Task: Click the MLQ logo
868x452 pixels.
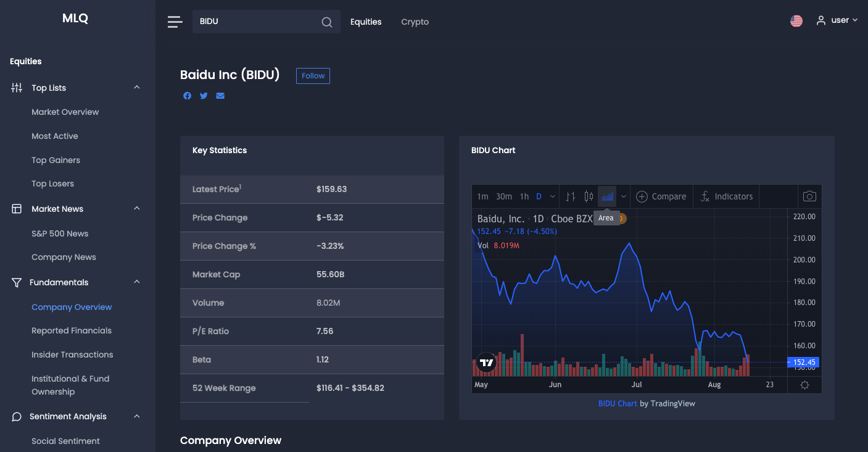Action: [x=75, y=19]
